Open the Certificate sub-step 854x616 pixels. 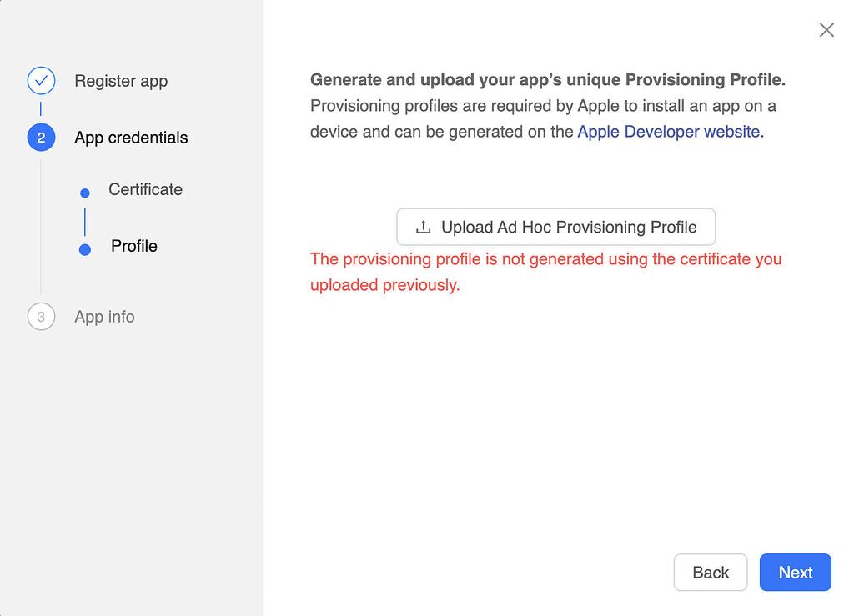click(x=145, y=189)
